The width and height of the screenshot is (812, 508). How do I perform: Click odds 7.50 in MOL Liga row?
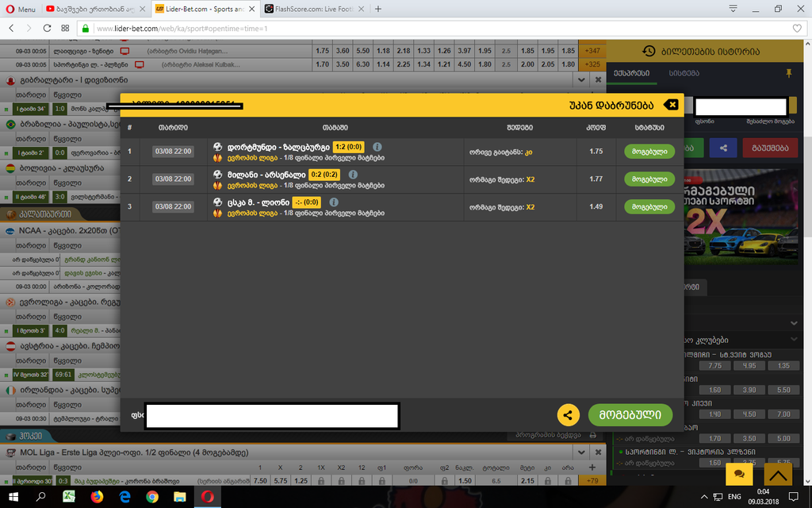pyautogui.click(x=260, y=480)
